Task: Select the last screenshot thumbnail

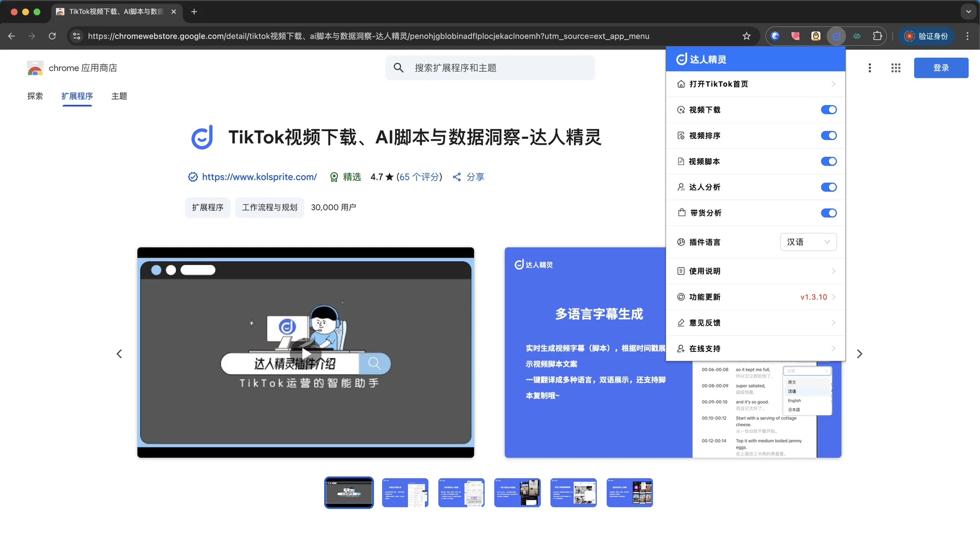Action: 630,492
